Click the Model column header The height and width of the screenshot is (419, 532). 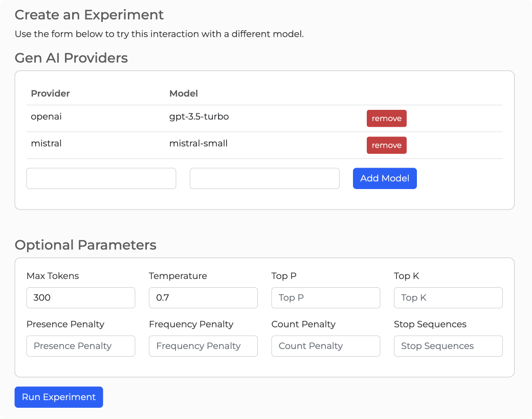click(x=184, y=94)
